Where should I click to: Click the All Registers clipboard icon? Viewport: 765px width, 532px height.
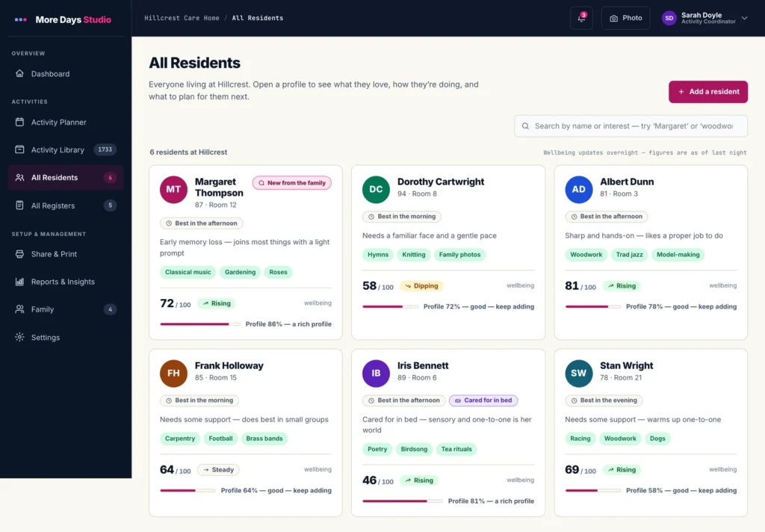point(19,205)
